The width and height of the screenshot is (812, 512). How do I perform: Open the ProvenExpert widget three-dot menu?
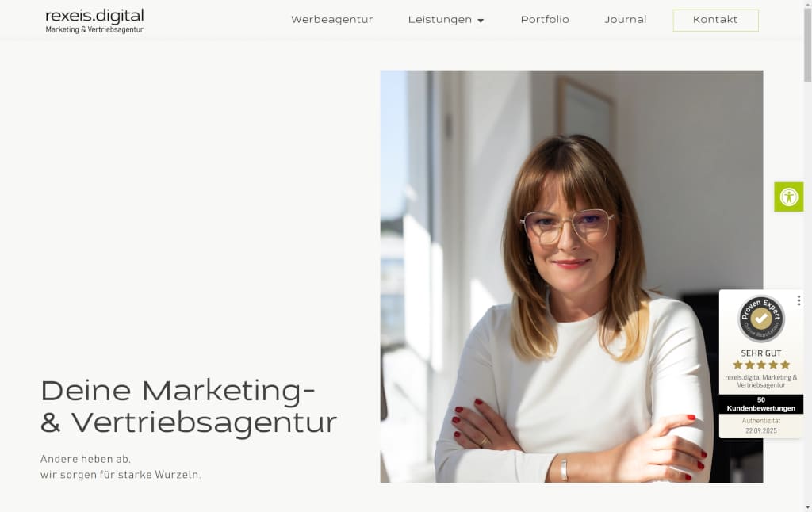(x=799, y=300)
